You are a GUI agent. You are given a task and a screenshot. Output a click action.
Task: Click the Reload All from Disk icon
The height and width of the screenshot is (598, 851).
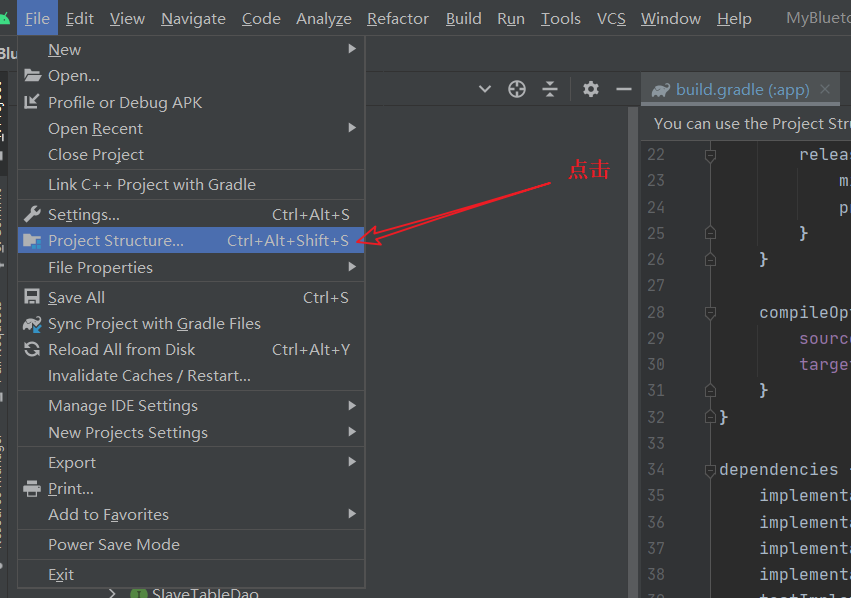(x=32, y=349)
